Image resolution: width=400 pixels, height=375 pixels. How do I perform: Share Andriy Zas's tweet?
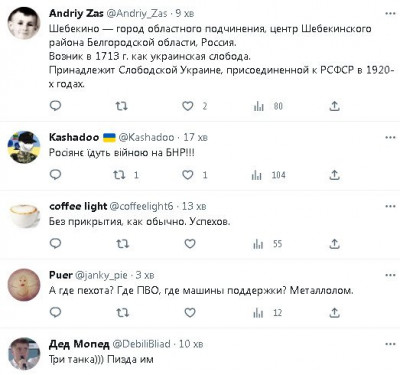pyautogui.click(x=334, y=106)
